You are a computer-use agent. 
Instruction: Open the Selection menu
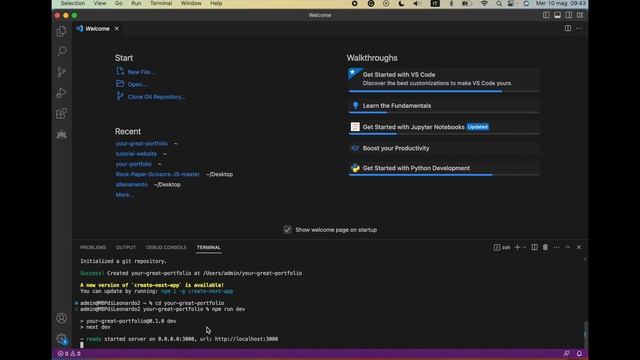click(73, 3)
